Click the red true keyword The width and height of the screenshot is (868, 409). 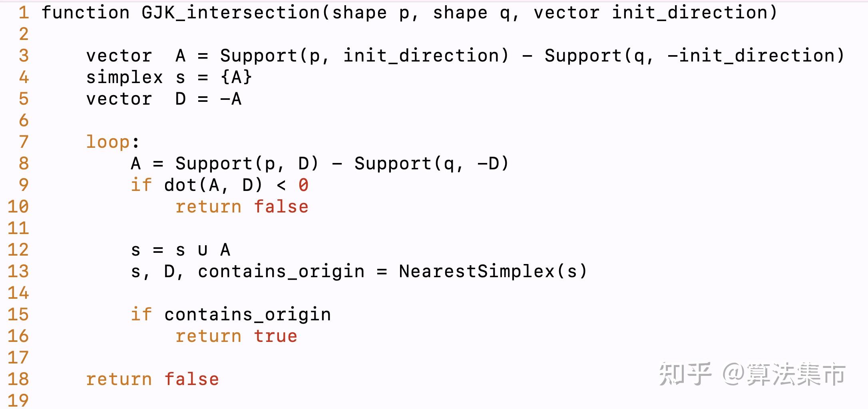275,336
